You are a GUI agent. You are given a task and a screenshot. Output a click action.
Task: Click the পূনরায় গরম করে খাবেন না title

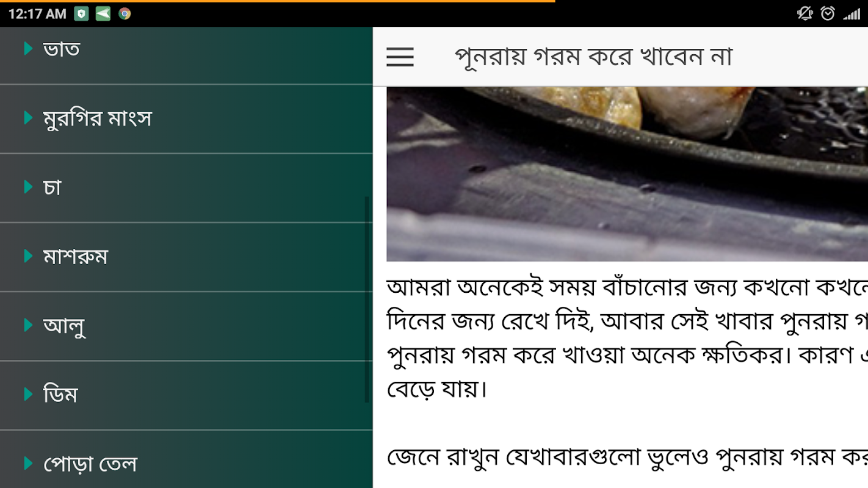pyautogui.click(x=593, y=57)
